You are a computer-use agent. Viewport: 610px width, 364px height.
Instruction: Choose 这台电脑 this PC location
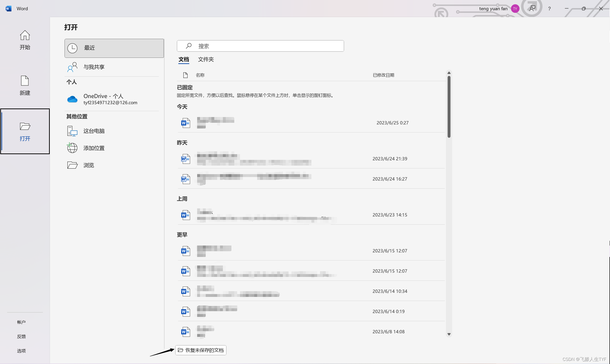point(94,131)
